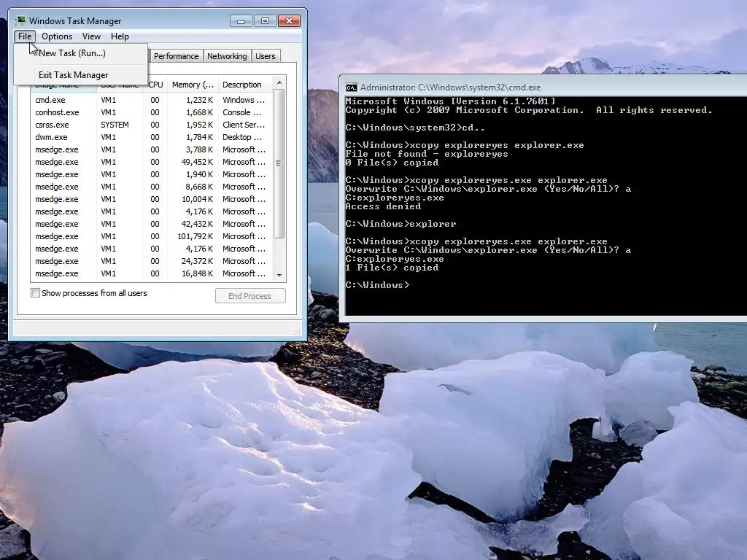Close the Windows Task Manager window
This screenshot has height=560, width=747.
289,21
